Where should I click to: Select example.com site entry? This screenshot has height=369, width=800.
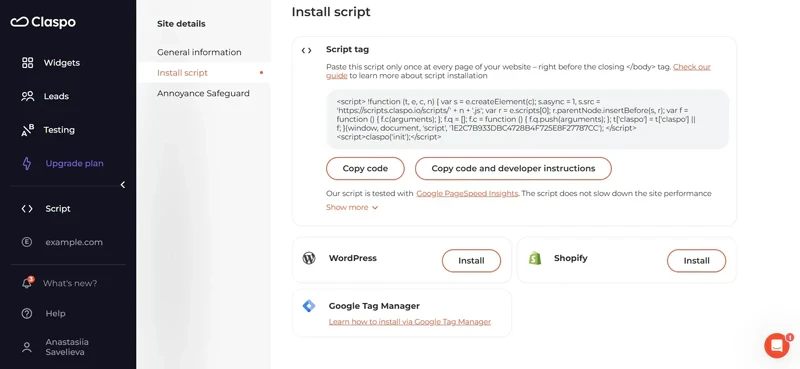(74, 242)
